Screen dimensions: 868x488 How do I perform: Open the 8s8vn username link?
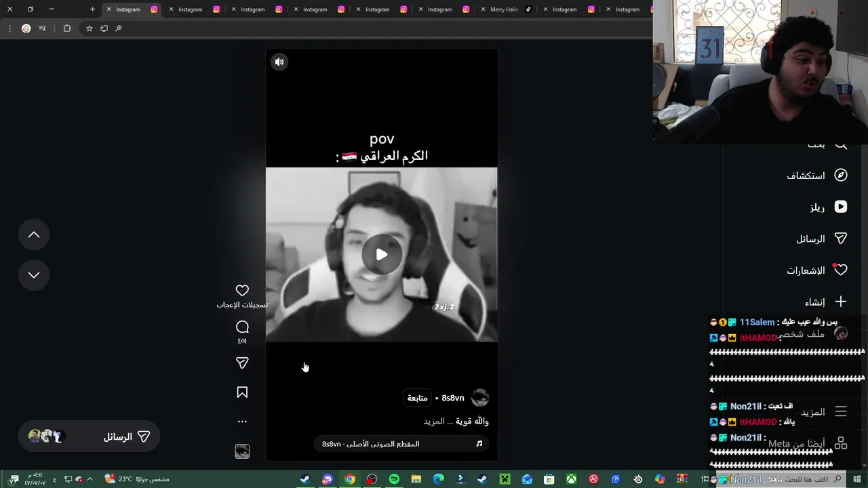click(453, 398)
